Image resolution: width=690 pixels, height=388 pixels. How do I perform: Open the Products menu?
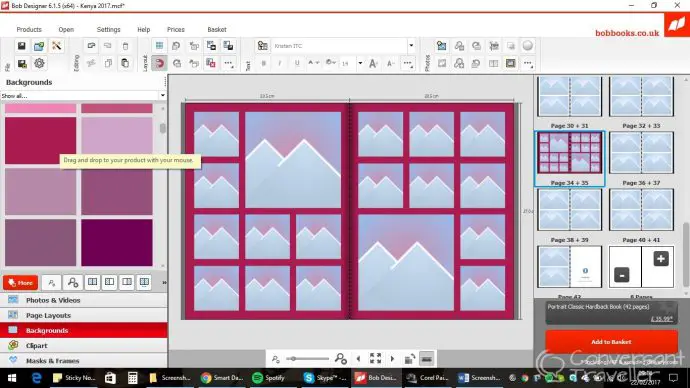point(29,29)
